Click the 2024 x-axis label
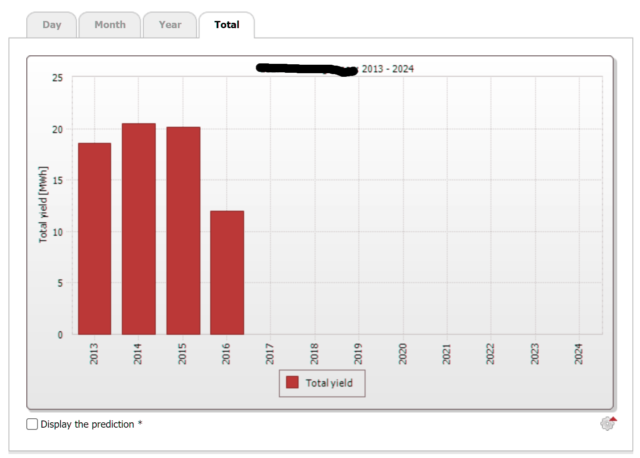 point(578,353)
